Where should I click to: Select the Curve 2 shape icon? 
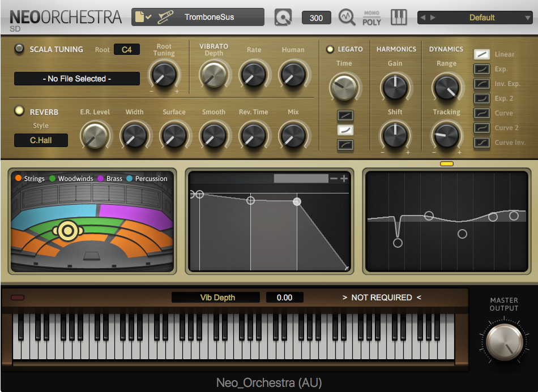[x=482, y=127]
